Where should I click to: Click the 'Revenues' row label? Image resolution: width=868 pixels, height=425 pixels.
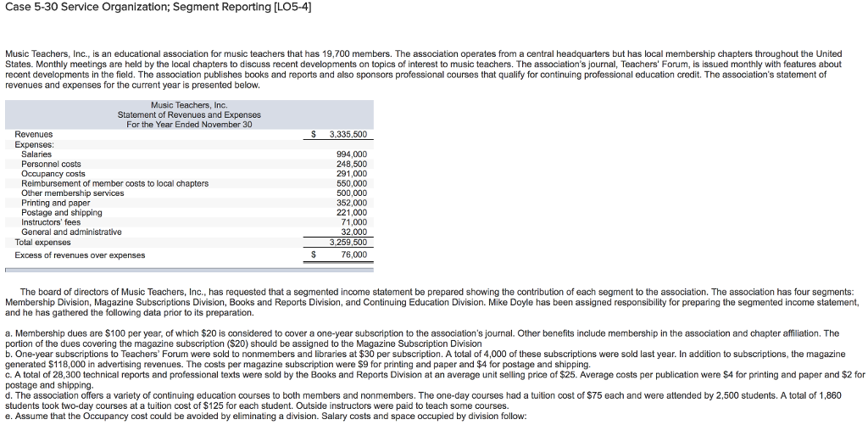coord(34,135)
